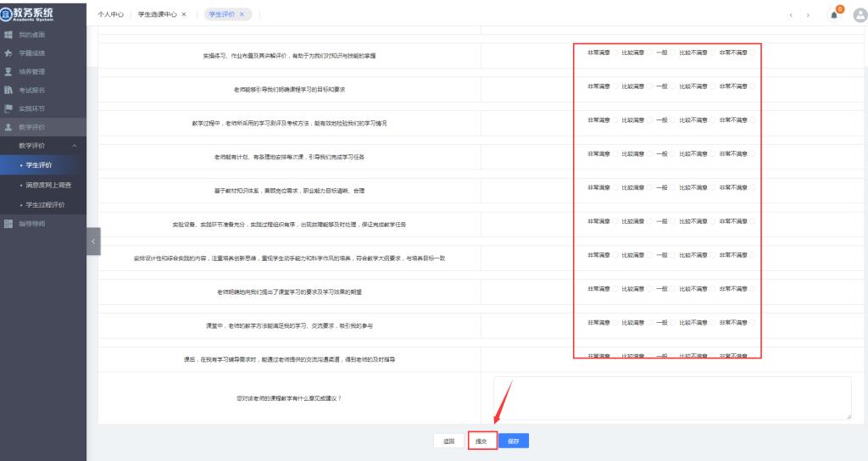Click the 我的桌面 icon in the sidebar
This screenshot has width=868, height=461.
(9, 35)
